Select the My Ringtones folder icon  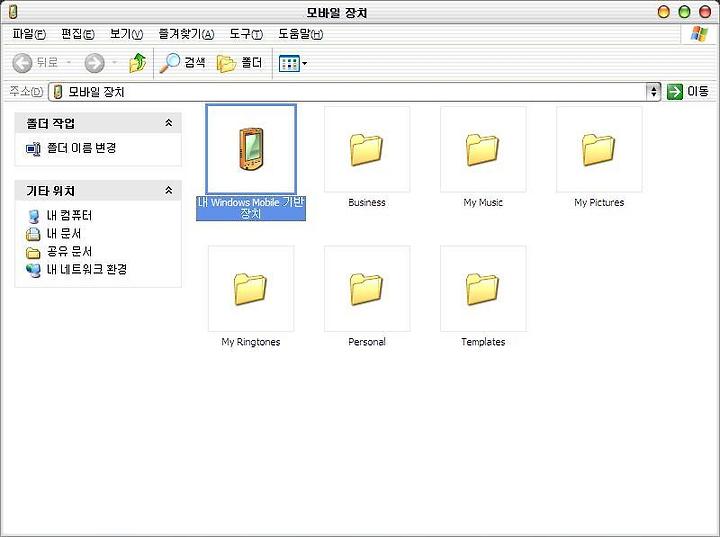(251, 289)
